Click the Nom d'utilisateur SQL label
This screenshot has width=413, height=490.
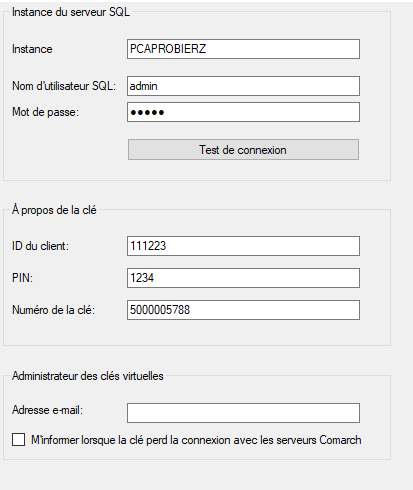pyautogui.click(x=64, y=86)
